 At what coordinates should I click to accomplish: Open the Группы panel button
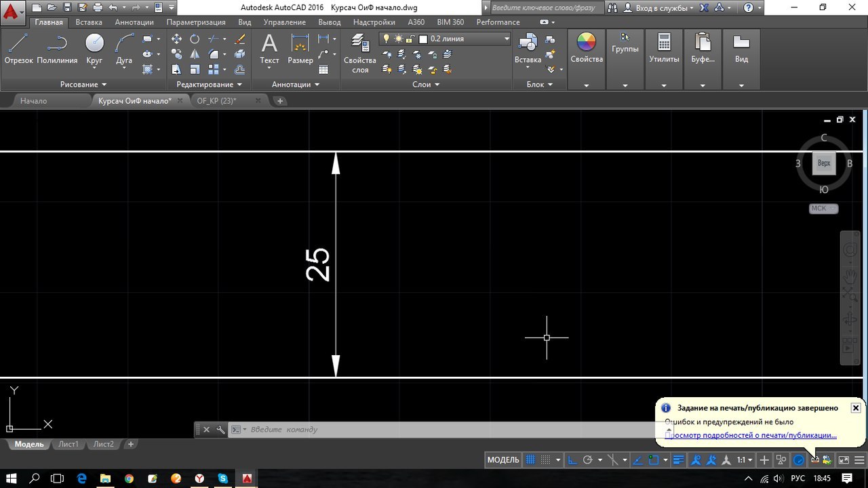coord(625,59)
